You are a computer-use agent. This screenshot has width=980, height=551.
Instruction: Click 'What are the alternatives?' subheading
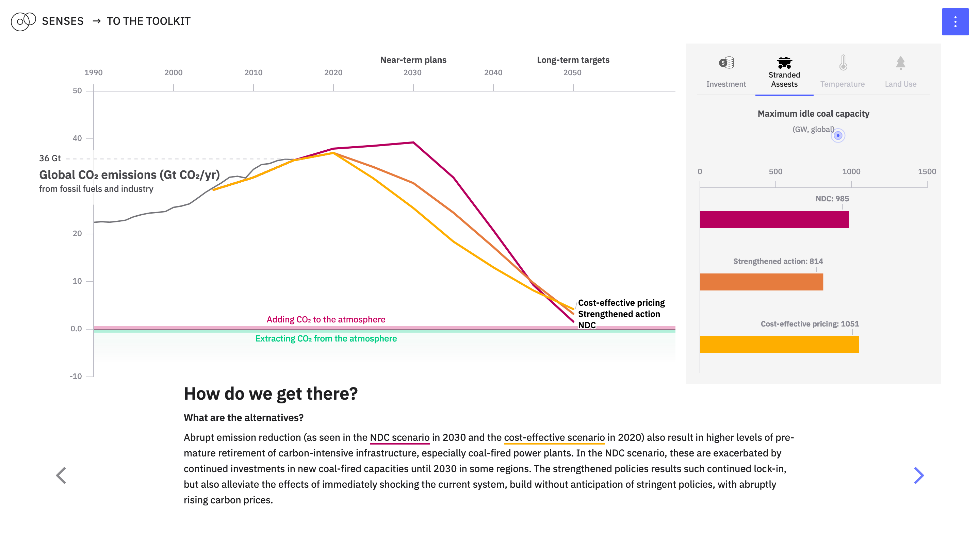point(244,418)
